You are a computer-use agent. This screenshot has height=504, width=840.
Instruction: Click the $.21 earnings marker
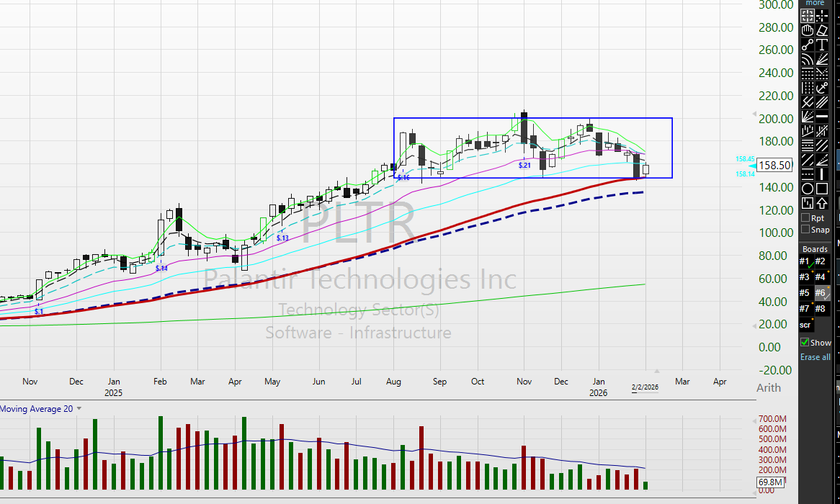(x=524, y=165)
